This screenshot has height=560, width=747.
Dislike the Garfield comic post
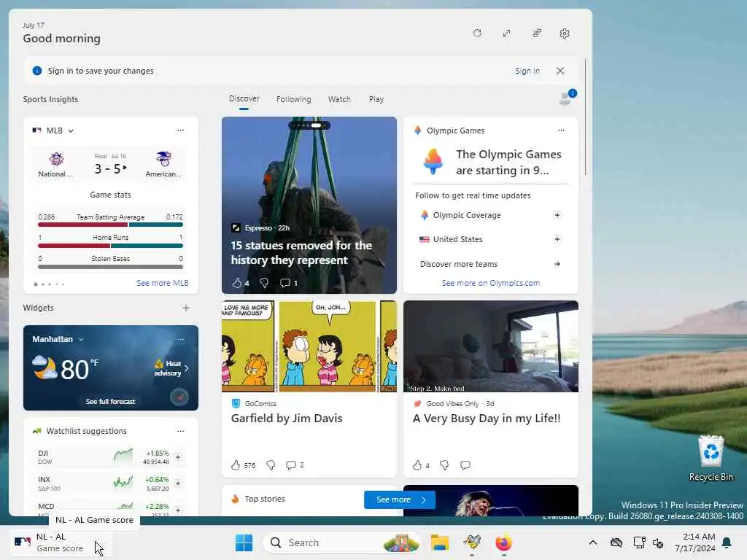click(271, 465)
